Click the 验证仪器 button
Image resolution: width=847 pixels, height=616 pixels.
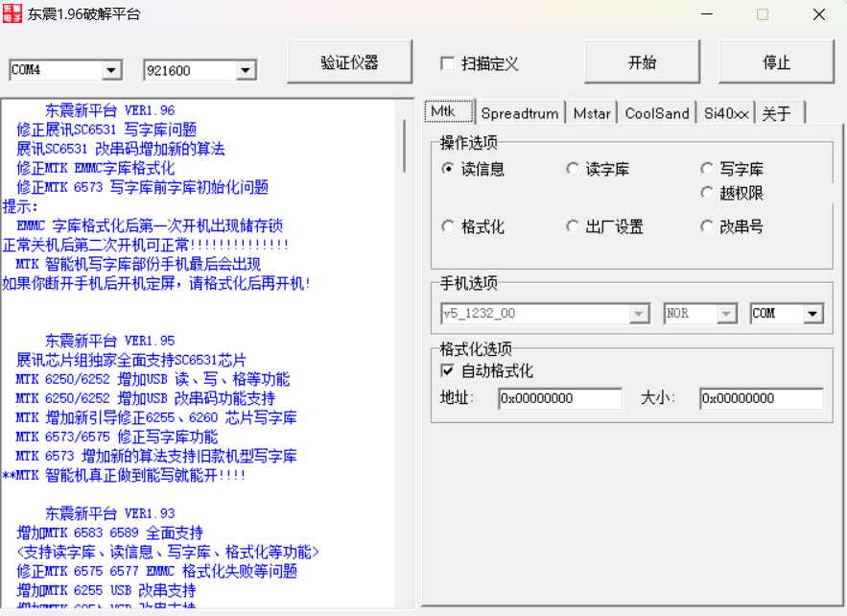point(349,62)
